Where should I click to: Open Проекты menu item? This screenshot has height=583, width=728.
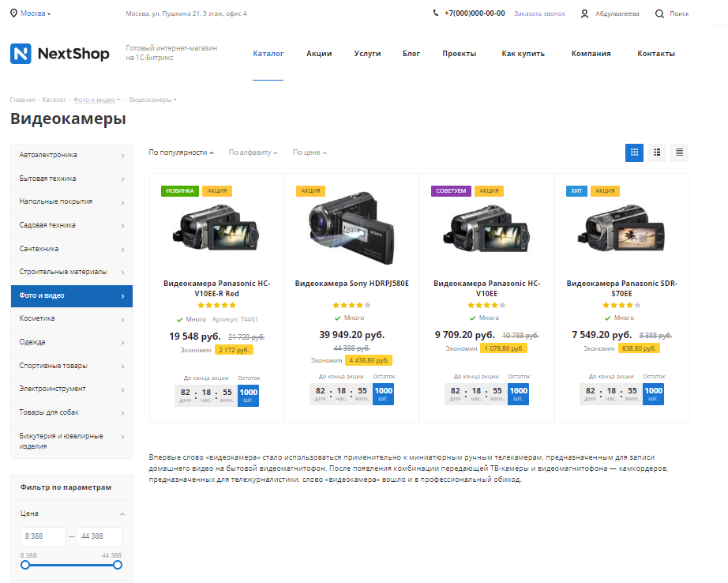pyautogui.click(x=460, y=54)
